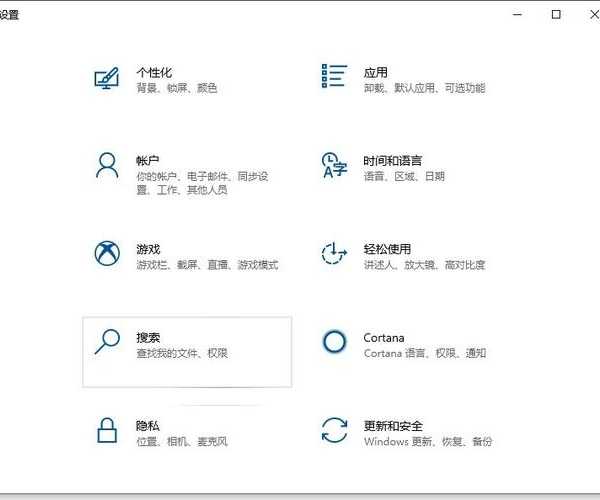The height and width of the screenshot is (500, 600).
Task: Click the 查找我的文件、权限 description under 搜索
Action: click(182, 354)
